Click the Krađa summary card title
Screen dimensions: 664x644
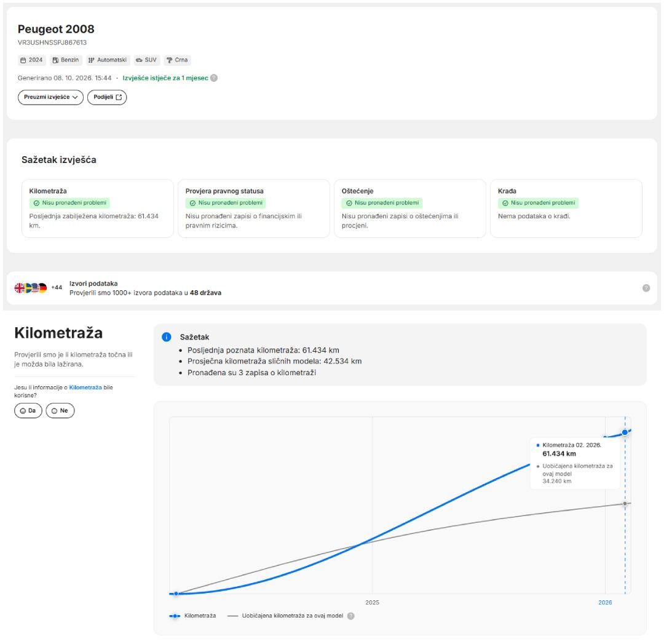point(507,191)
